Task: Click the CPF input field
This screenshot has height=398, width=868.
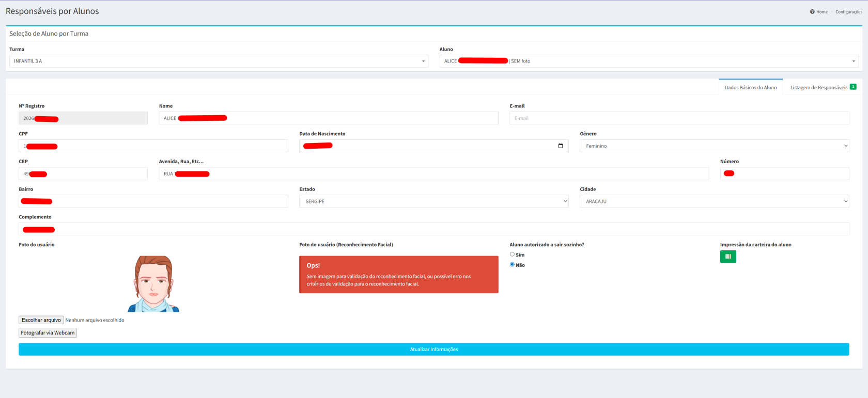Action: [x=153, y=146]
